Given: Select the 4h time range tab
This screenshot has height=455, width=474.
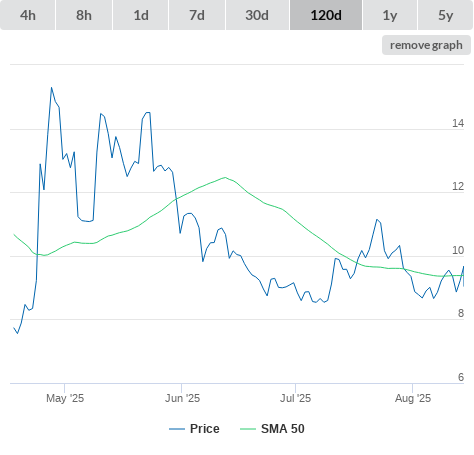Looking at the screenshot, I should 28,15.
